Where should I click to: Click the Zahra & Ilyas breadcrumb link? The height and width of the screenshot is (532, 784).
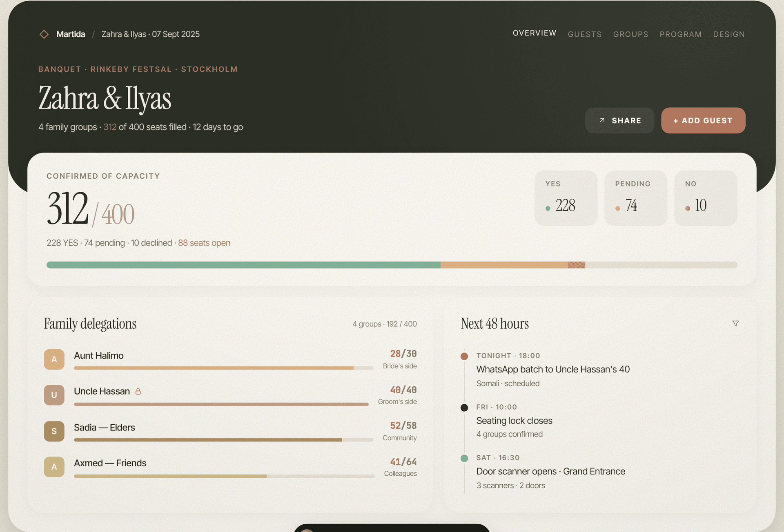point(150,34)
